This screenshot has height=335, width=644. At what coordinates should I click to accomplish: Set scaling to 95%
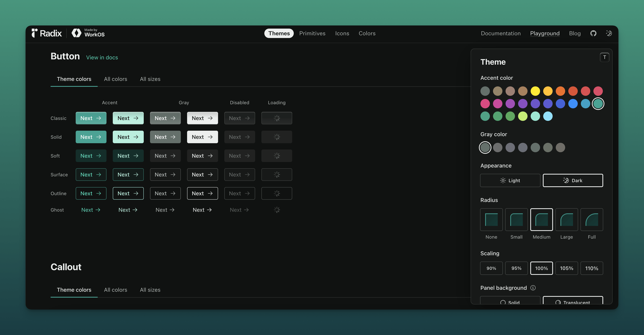coord(516,268)
